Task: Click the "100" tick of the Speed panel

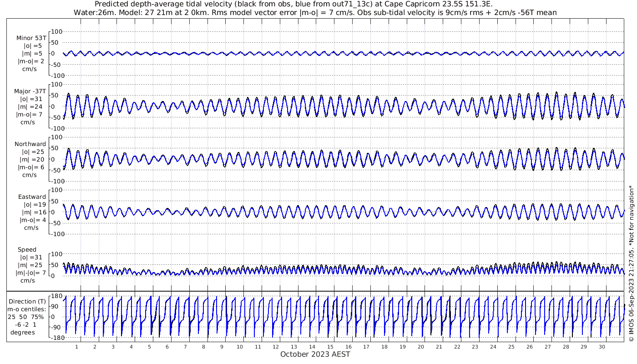Action: click(56, 254)
